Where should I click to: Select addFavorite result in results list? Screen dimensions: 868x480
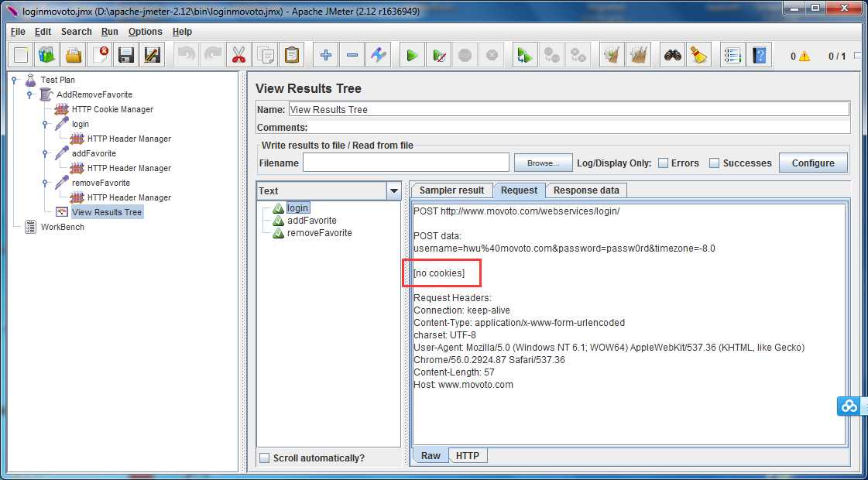pyautogui.click(x=312, y=221)
